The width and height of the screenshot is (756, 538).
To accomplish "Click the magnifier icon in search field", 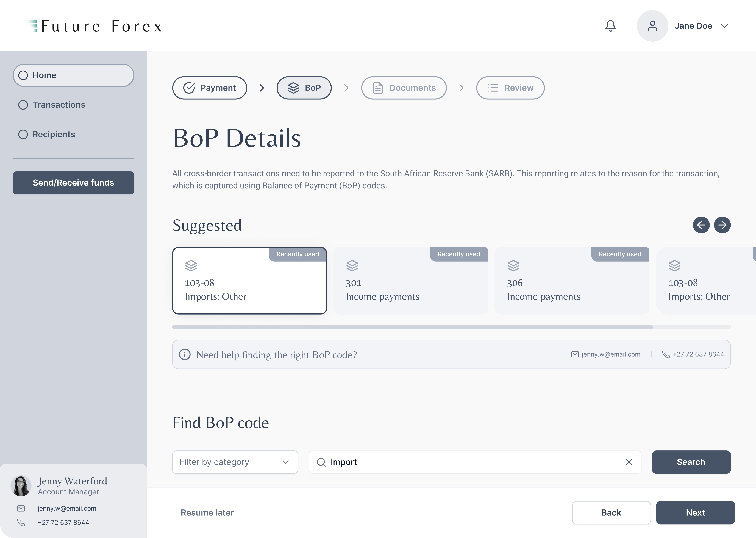I will (321, 462).
